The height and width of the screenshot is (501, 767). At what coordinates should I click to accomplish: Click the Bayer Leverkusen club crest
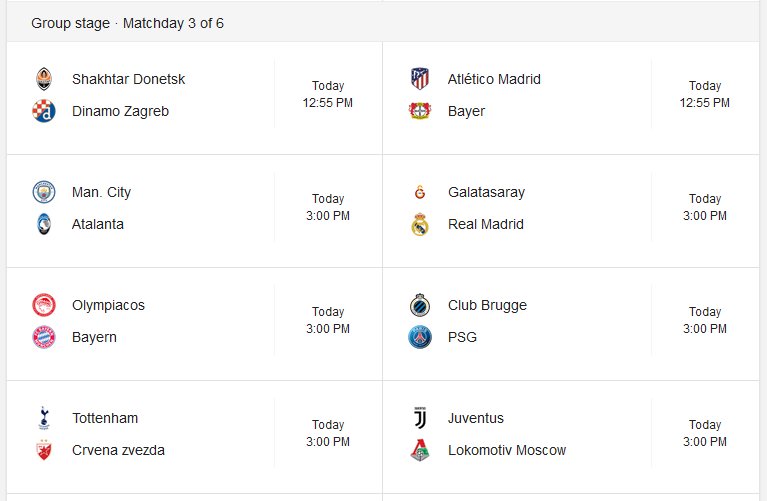coord(420,111)
